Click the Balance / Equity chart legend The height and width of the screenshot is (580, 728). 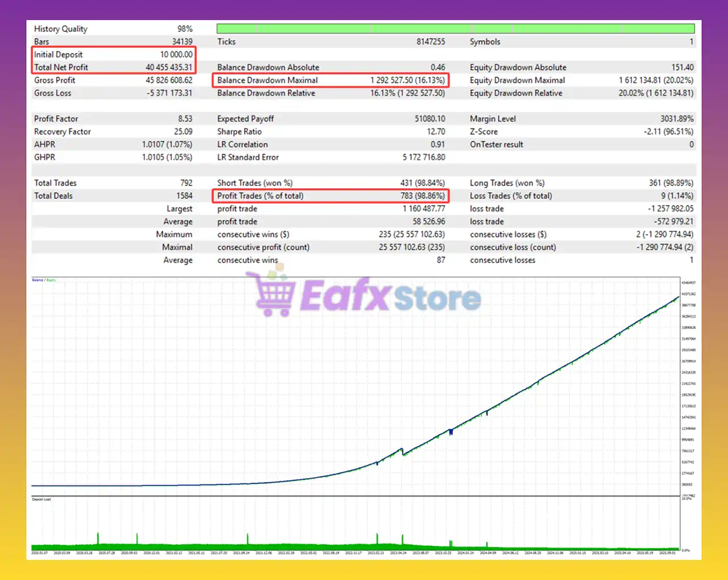point(44,280)
